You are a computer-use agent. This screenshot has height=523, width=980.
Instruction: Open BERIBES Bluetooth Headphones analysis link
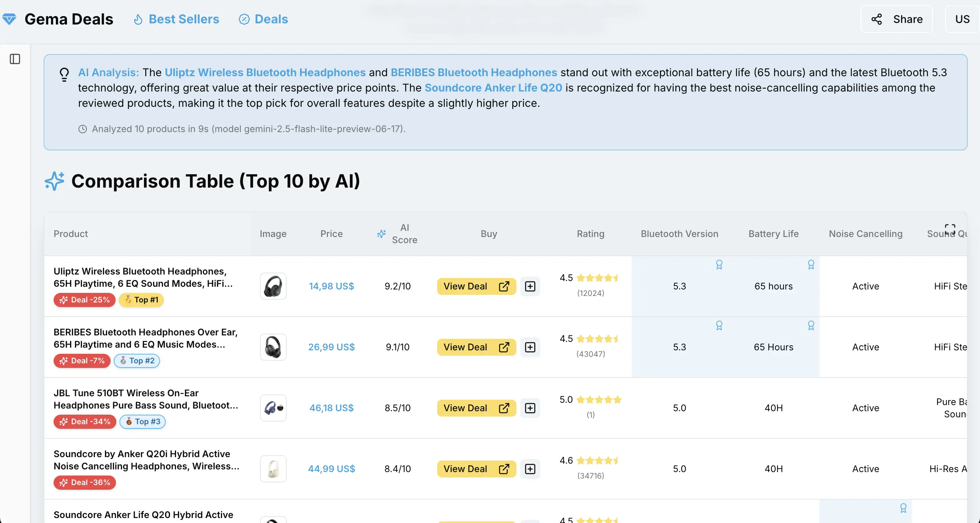pos(474,72)
